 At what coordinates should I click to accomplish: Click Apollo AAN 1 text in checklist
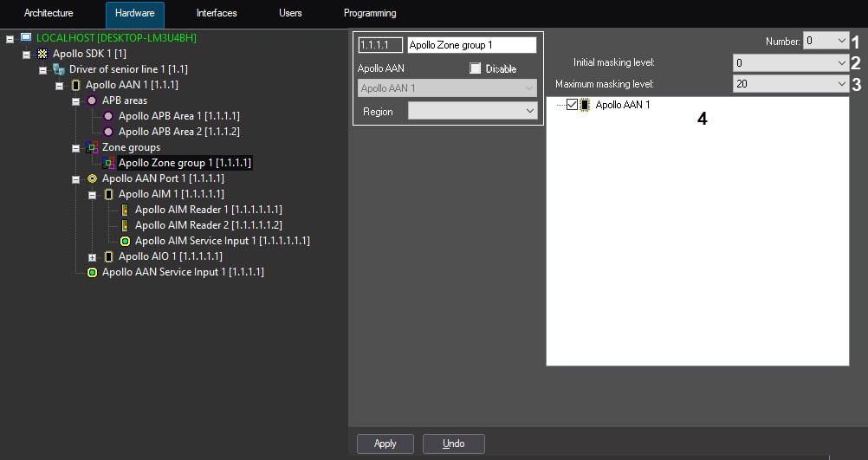coord(623,105)
